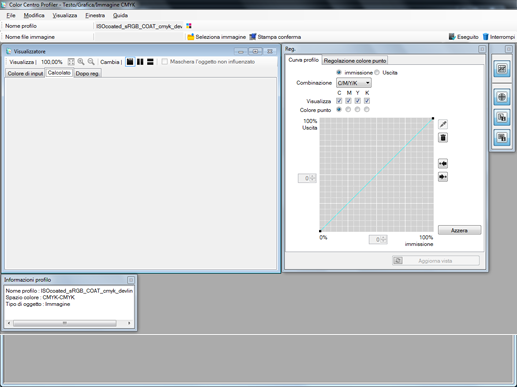Select Colore punto radio for K channel
Screen dimensions: 517x387
pyautogui.click(x=367, y=110)
